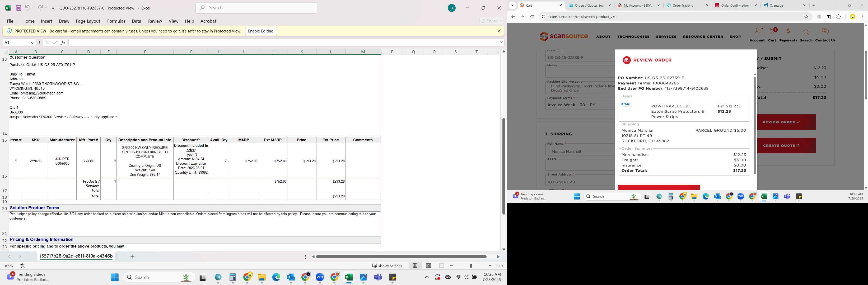This screenshot has width=868, height=285.
Task: Dismiss the Protected View message bar
Action: pyautogui.click(x=499, y=31)
